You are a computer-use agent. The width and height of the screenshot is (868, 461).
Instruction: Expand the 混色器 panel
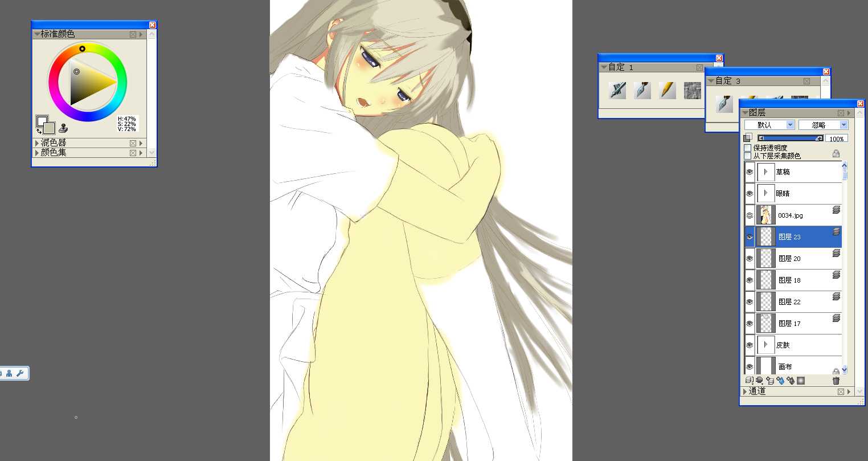click(37, 143)
